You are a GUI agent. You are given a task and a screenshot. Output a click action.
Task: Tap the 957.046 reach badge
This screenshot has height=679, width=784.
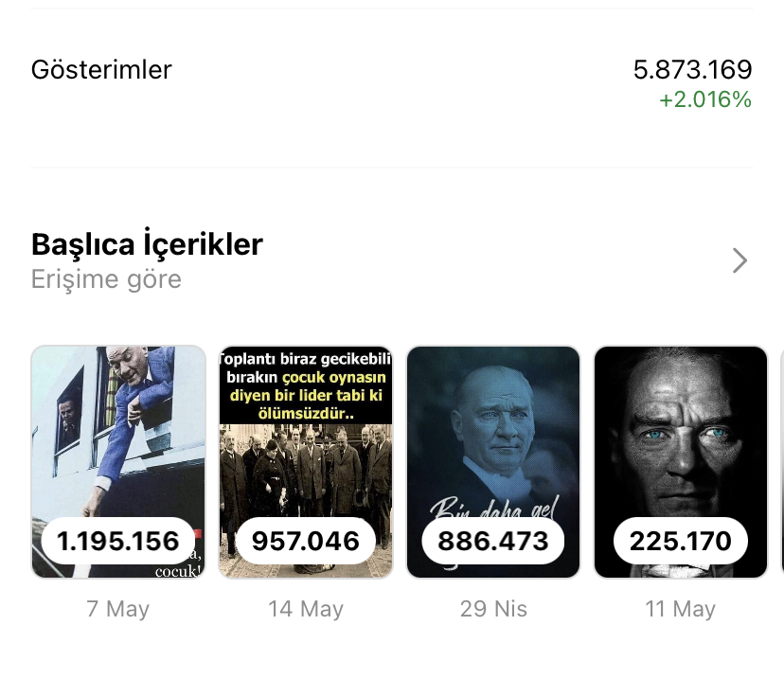[x=306, y=541]
